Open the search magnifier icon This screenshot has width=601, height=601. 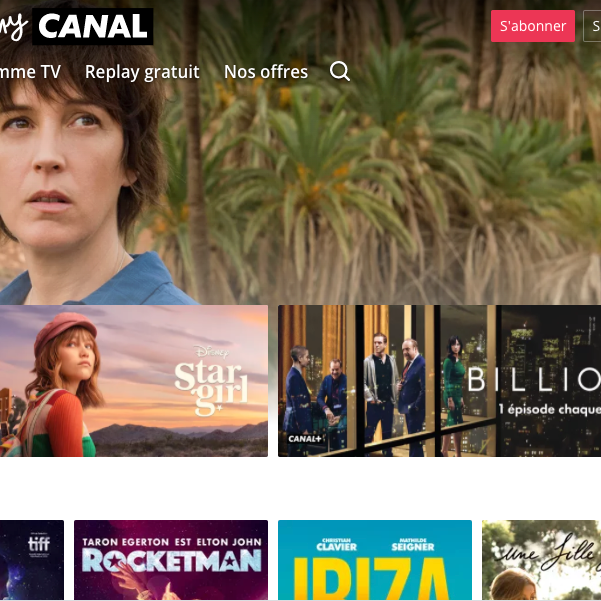(340, 71)
